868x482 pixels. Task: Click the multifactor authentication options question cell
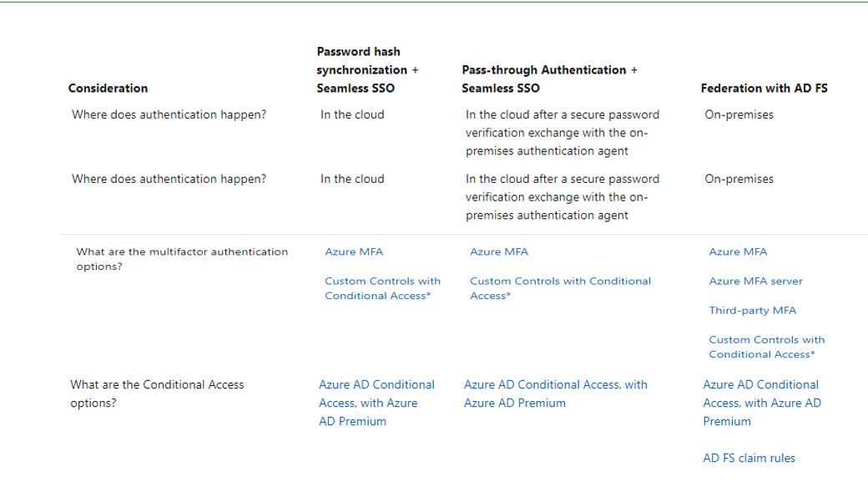pos(182,259)
